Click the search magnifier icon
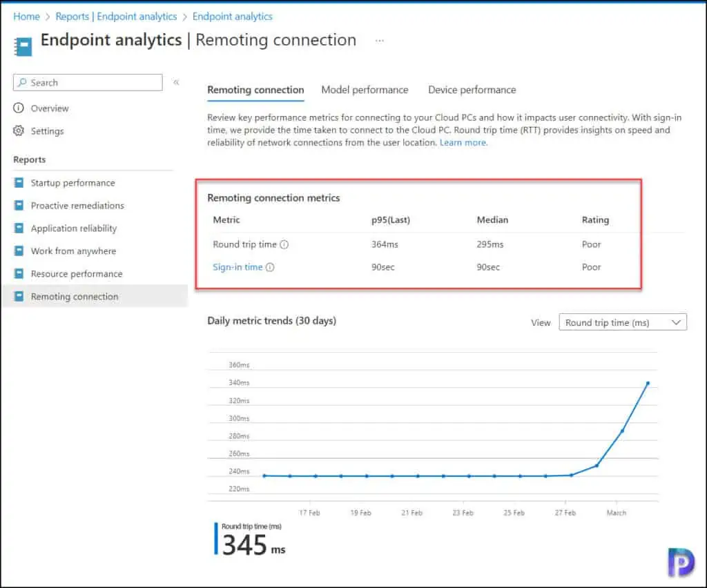This screenshot has height=588, width=707. tap(22, 82)
